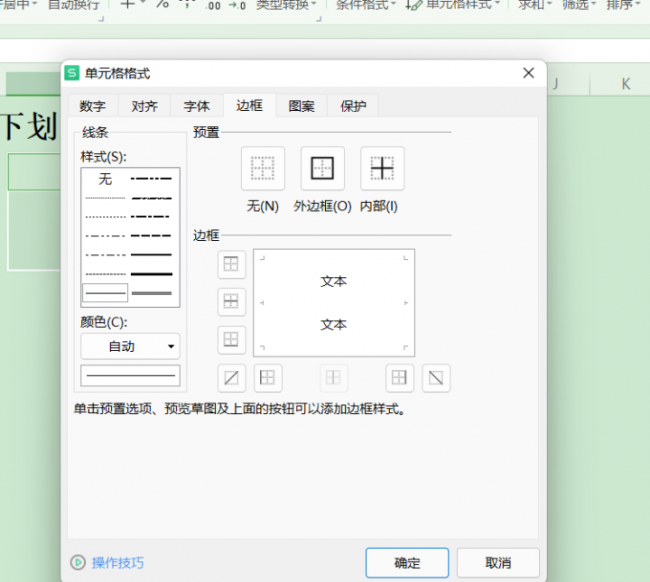
Task: Select the thin dash-dot-dot line style
Action: [105, 236]
